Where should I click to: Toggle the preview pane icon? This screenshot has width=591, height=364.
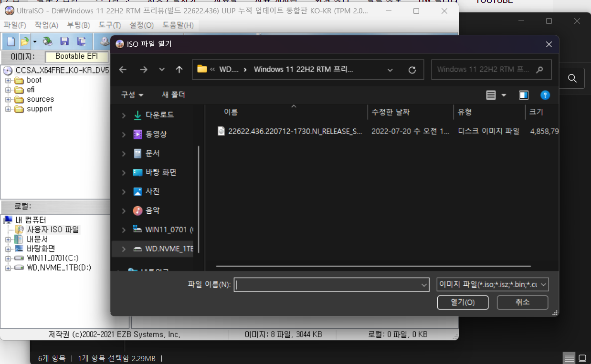pos(524,95)
